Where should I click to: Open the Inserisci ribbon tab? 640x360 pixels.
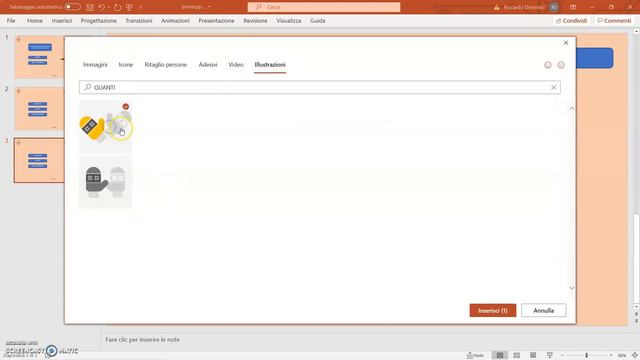62,20
